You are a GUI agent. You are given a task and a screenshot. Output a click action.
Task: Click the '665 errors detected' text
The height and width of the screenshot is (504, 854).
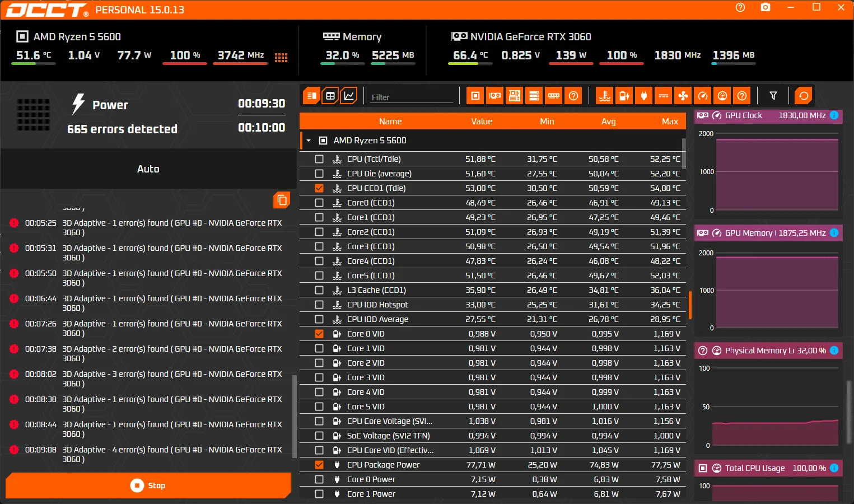pyautogui.click(x=122, y=129)
